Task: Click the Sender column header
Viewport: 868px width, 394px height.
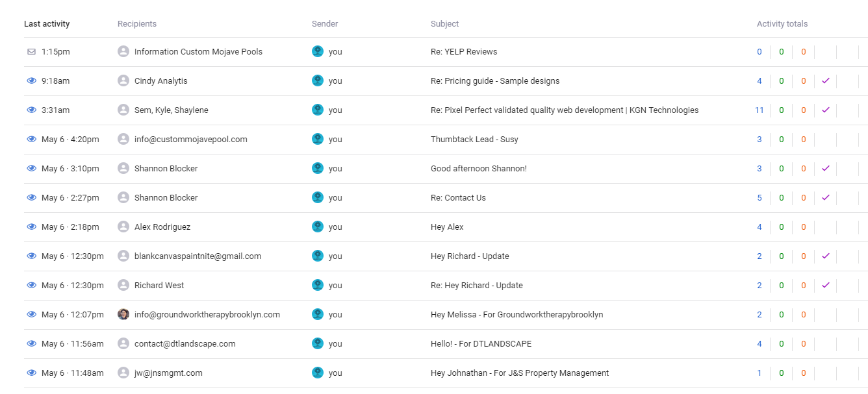Action: [x=325, y=24]
